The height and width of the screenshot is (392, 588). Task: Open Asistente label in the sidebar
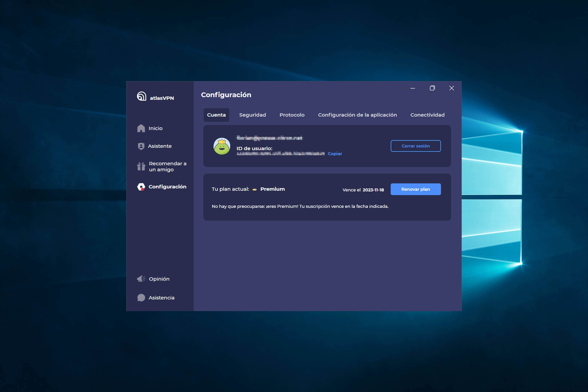point(160,146)
